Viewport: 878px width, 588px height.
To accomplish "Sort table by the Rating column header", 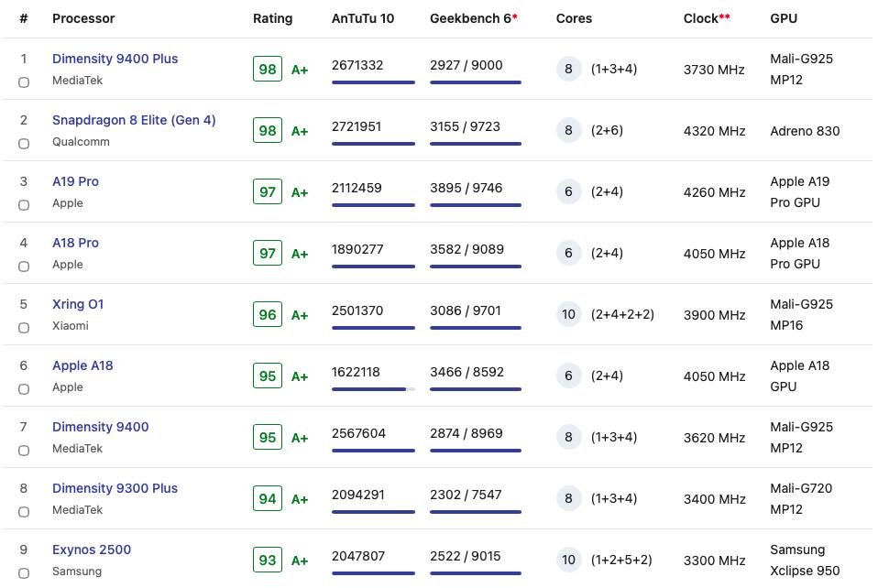I will (272, 18).
